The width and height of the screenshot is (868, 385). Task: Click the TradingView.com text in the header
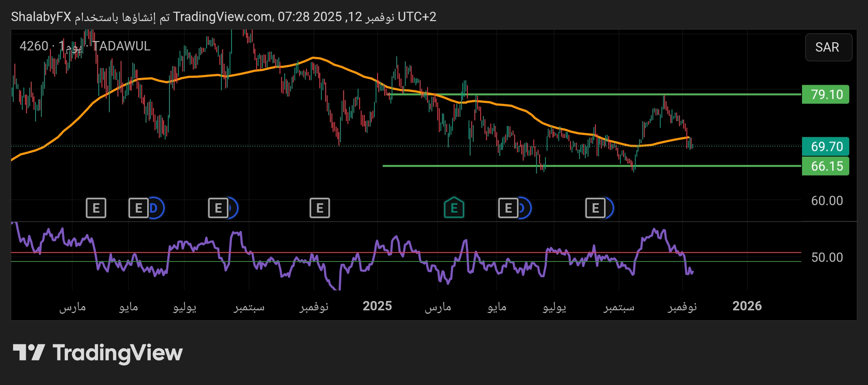pyautogui.click(x=223, y=17)
